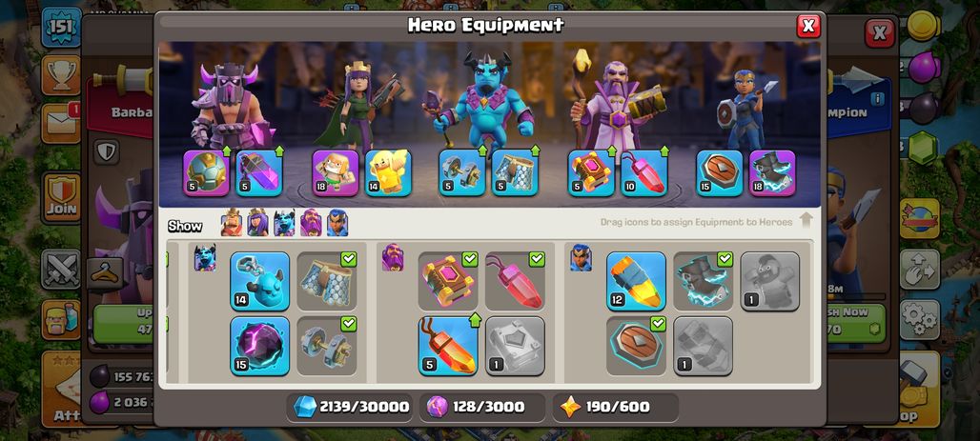Screen dimensions: 980x441
Task: Open equipped Eternal Tome slot under Grand Warden
Action: coord(591,173)
